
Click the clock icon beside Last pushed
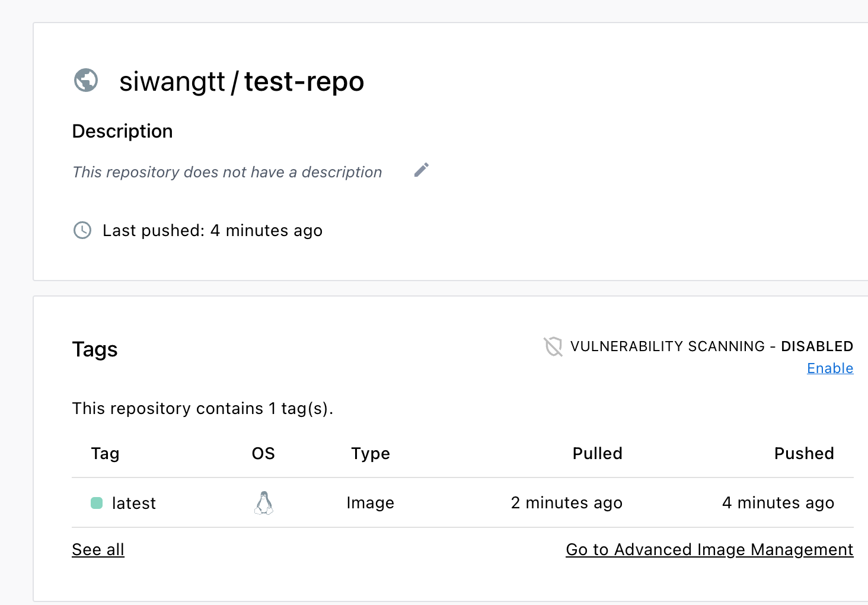(x=82, y=230)
